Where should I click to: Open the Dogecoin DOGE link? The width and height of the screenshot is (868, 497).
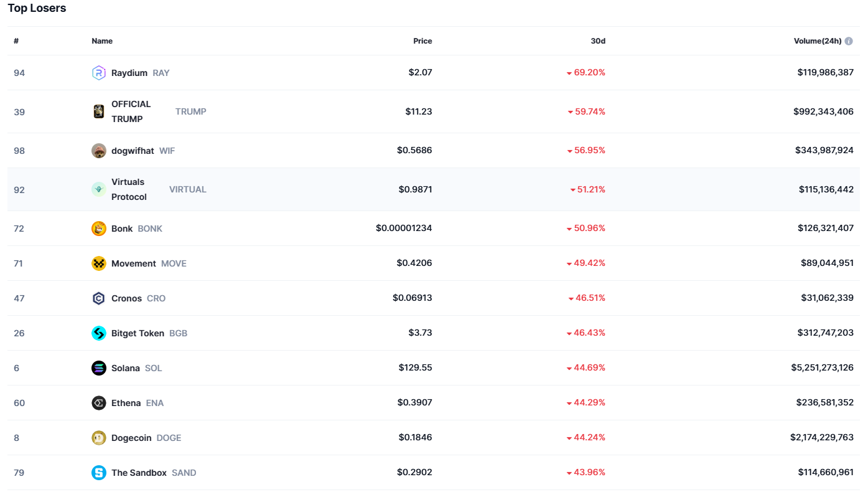(146, 438)
